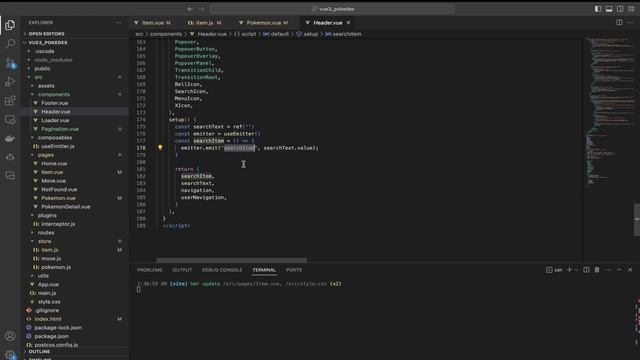This screenshot has width=640, height=360.
Task: Split the terminal pane
Action: 586,270
